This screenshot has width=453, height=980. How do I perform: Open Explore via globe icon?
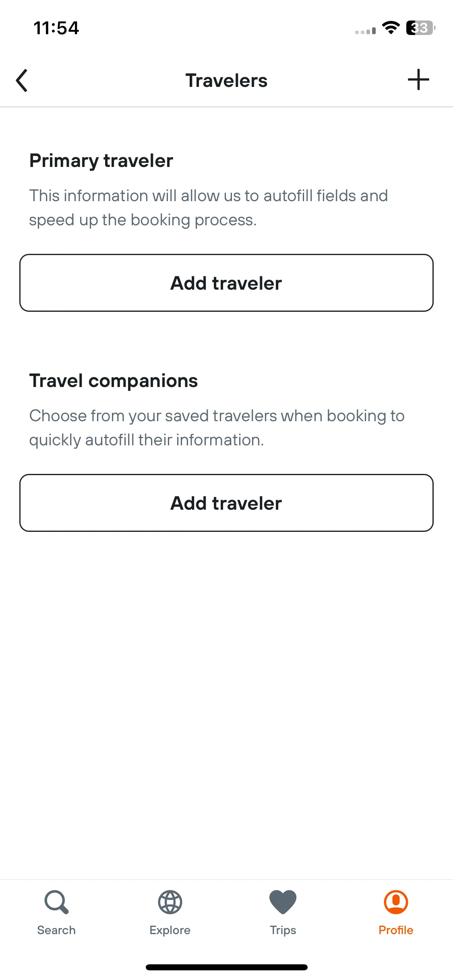(170, 902)
